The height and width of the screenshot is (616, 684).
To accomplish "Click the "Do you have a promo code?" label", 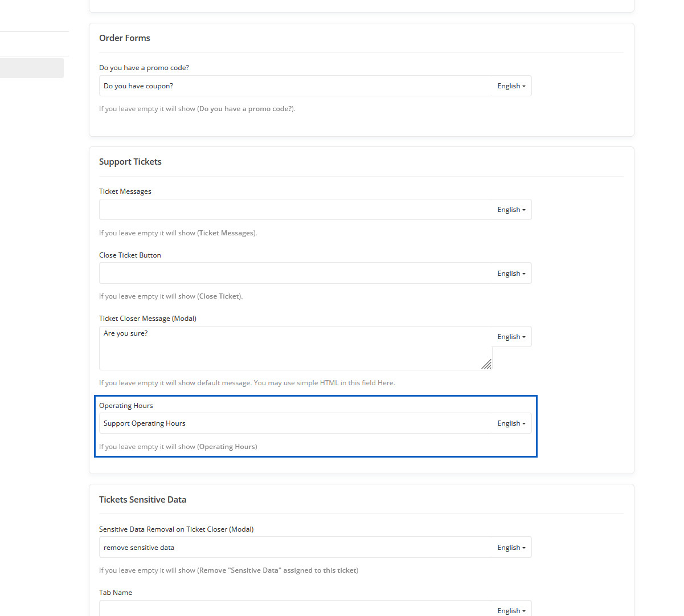I will click(144, 68).
